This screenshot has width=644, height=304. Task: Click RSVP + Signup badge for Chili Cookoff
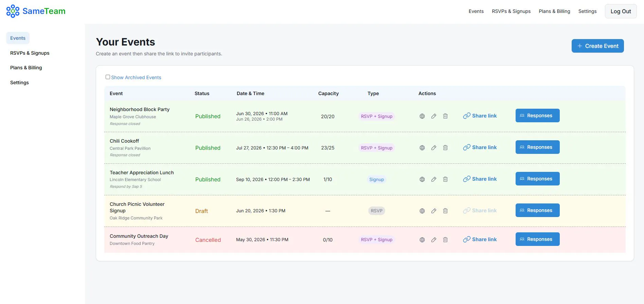[x=377, y=148]
